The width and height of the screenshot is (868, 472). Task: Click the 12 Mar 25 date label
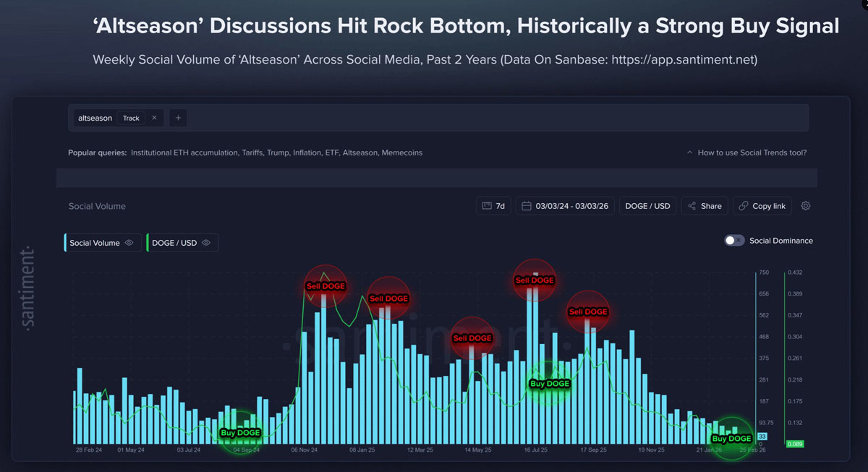(420, 450)
